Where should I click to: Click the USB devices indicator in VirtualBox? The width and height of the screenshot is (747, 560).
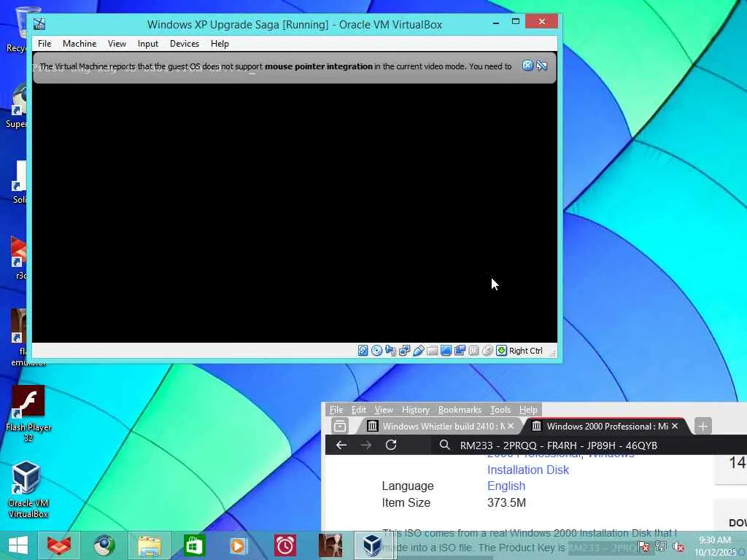pos(418,351)
